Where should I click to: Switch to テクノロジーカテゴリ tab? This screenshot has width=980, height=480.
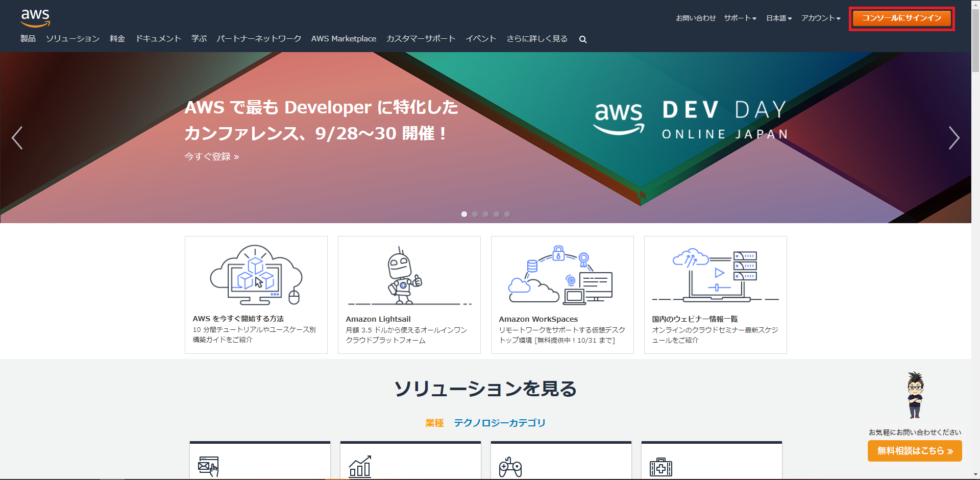pyautogui.click(x=500, y=423)
